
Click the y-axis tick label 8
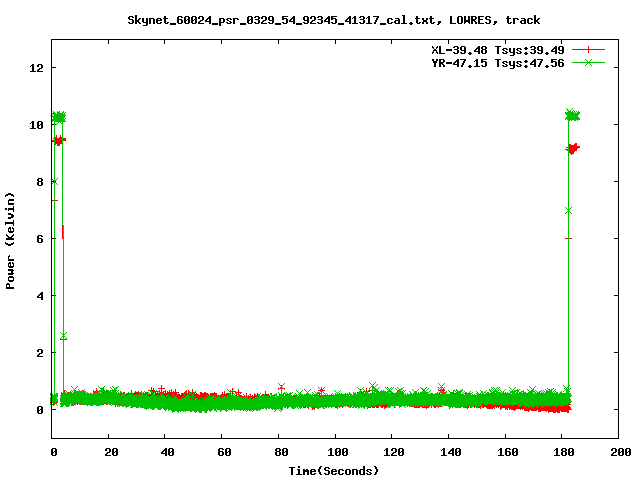click(x=40, y=182)
